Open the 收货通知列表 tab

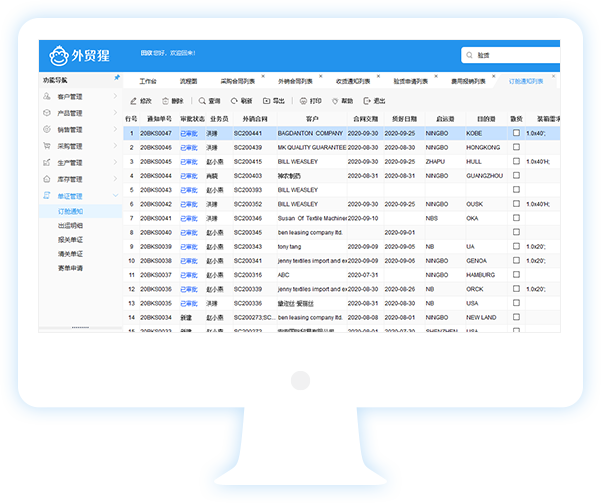(353, 81)
